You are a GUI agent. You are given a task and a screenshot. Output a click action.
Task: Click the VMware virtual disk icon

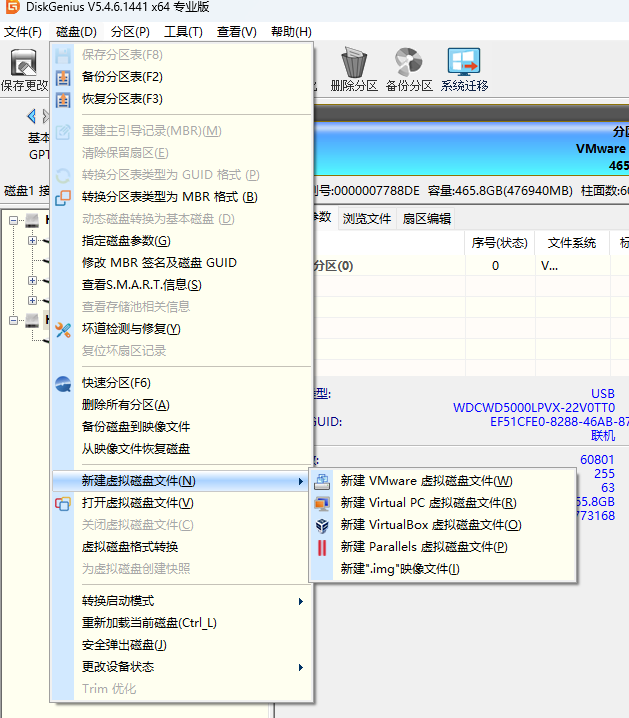[x=323, y=481]
